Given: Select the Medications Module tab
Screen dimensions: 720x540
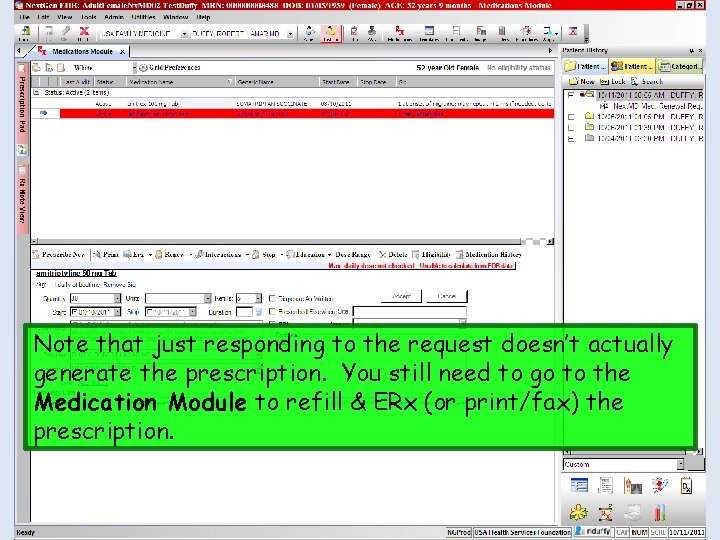Looking at the screenshot, I should point(82,51).
